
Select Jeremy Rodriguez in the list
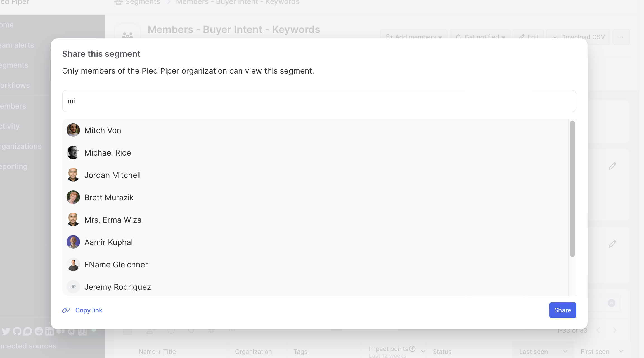click(x=118, y=287)
